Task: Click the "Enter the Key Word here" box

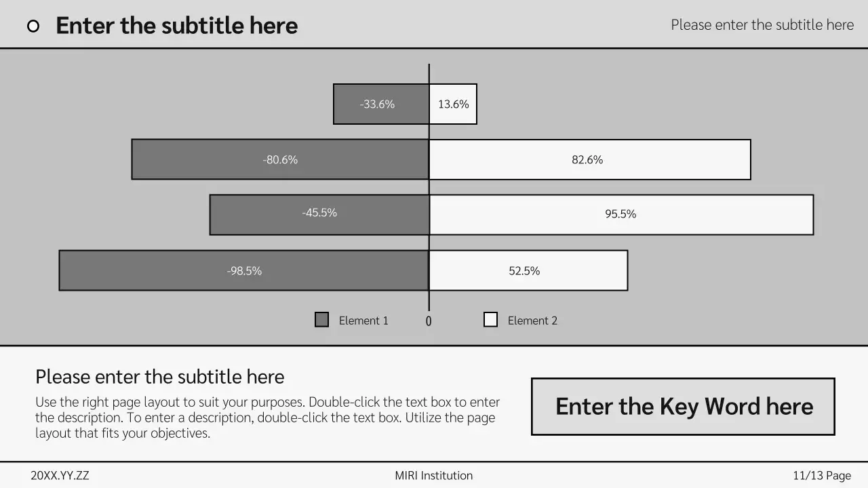Action: click(x=683, y=407)
